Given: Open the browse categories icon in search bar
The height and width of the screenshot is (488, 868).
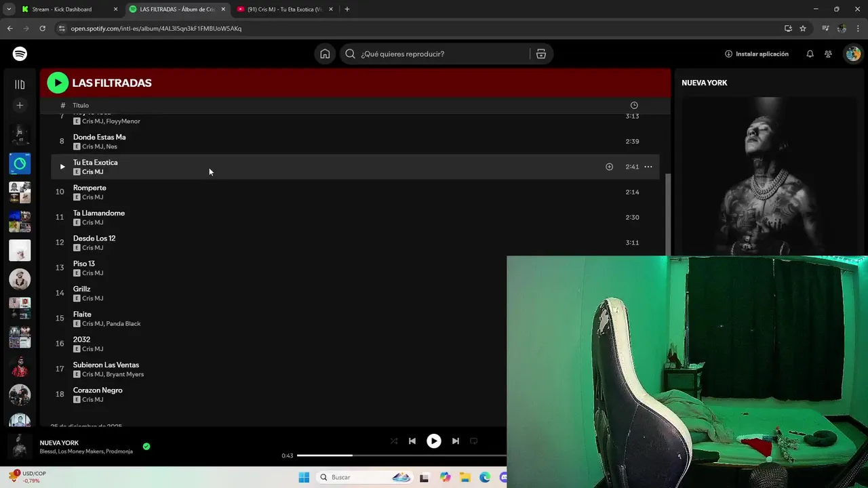Looking at the screenshot, I should point(541,54).
